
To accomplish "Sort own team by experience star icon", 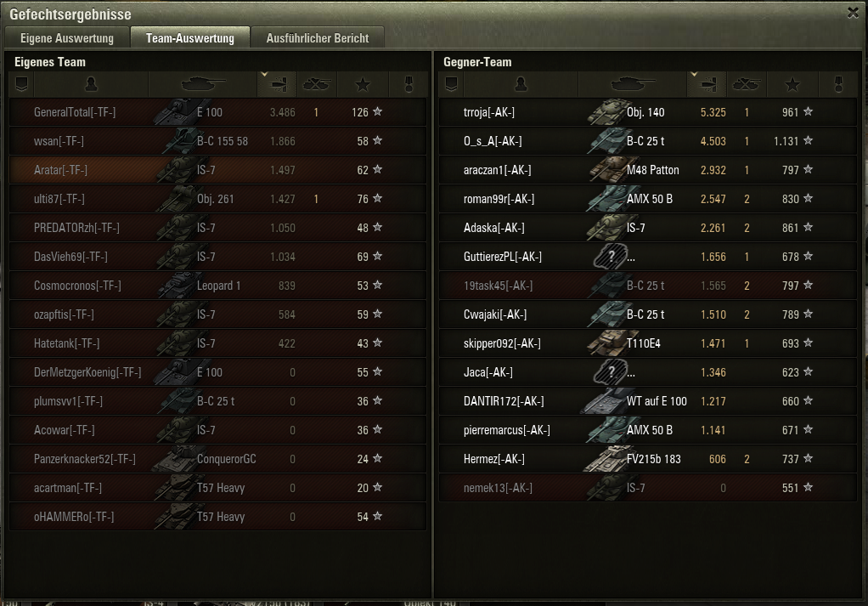I will point(363,84).
